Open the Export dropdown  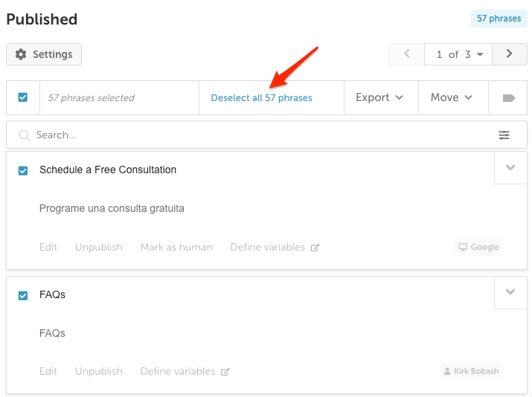pyautogui.click(x=379, y=97)
